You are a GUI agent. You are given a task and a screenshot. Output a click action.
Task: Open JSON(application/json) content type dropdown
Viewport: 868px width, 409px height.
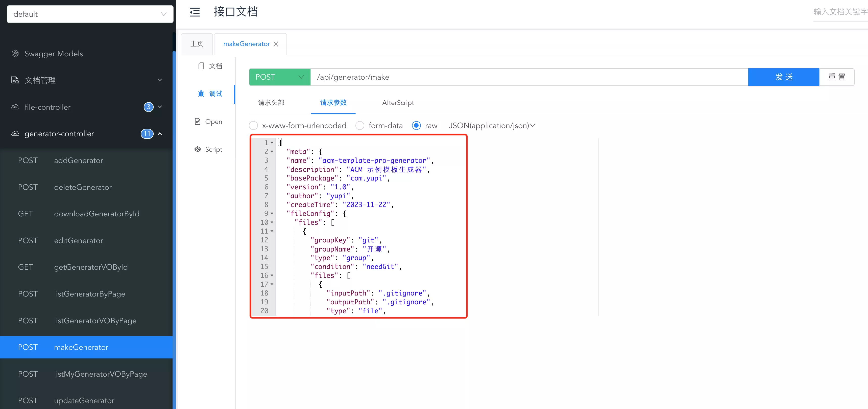tap(492, 125)
